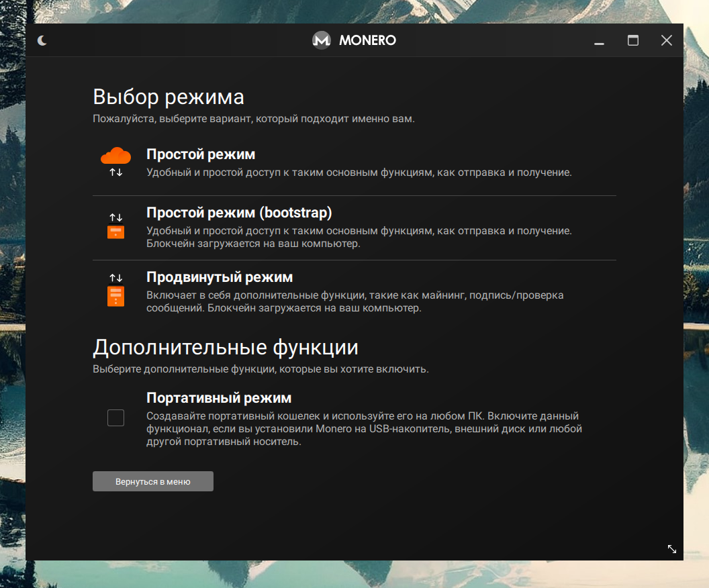The width and height of the screenshot is (709, 588).
Task: Minimize the Monero wallet window
Action: pos(598,40)
